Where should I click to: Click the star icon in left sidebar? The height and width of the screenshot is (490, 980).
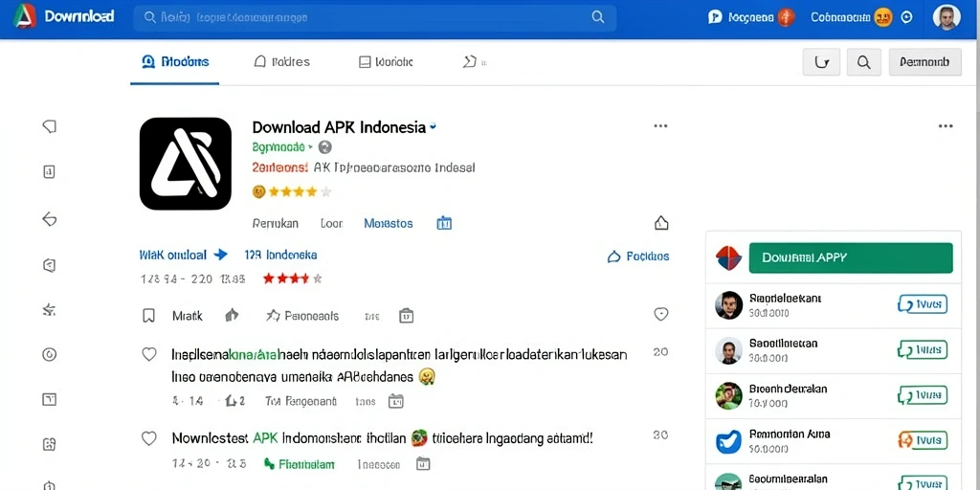click(x=50, y=309)
